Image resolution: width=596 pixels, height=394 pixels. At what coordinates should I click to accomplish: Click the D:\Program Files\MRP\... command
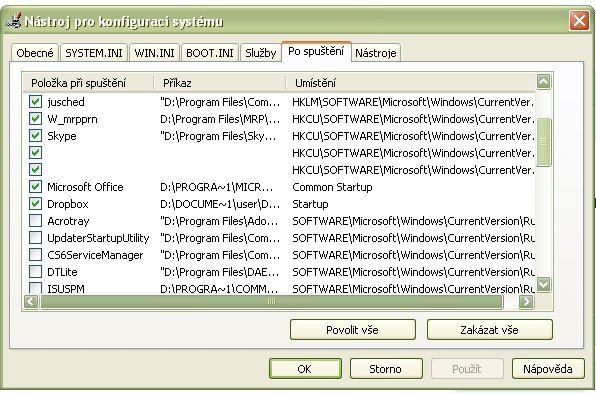tap(220, 119)
